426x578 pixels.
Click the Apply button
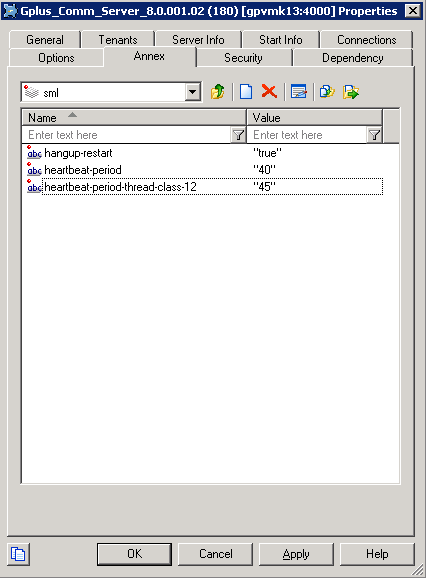pyautogui.click(x=296, y=554)
